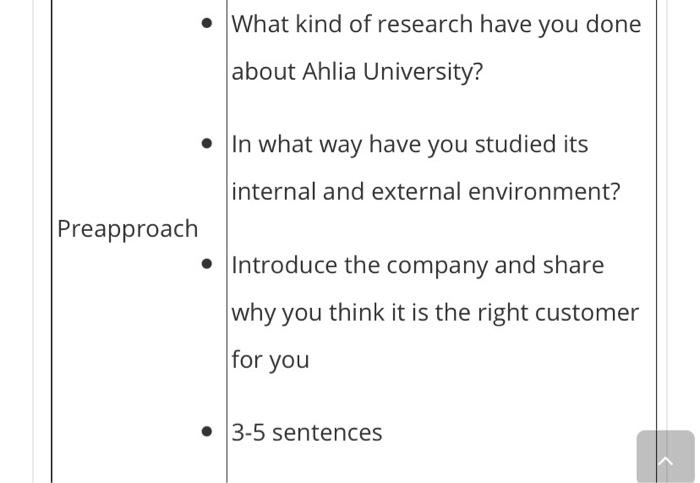This screenshot has height=483, width=700.
Task: Click the line 'Introduce the company and share'
Action: [418, 265]
